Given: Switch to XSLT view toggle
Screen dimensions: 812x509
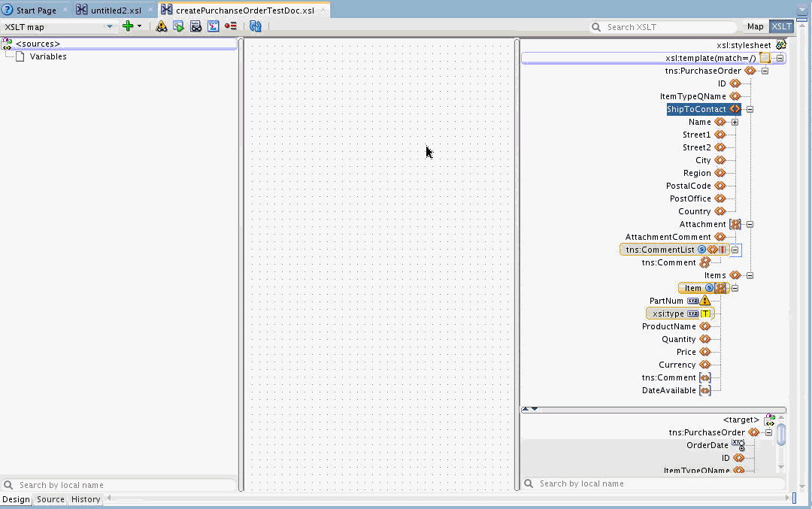Looking at the screenshot, I should [x=781, y=26].
